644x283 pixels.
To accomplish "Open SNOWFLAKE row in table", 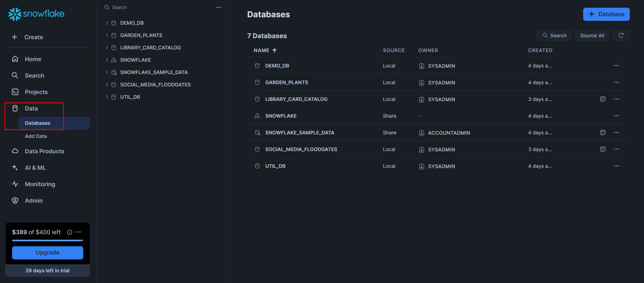I will coord(438,116).
